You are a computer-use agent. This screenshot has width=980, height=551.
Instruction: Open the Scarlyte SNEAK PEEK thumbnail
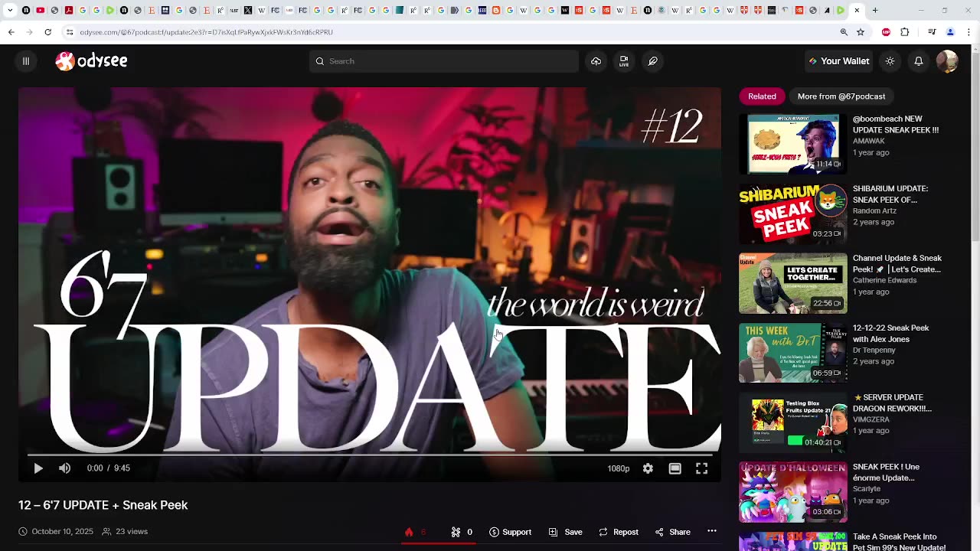[x=793, y=492]
